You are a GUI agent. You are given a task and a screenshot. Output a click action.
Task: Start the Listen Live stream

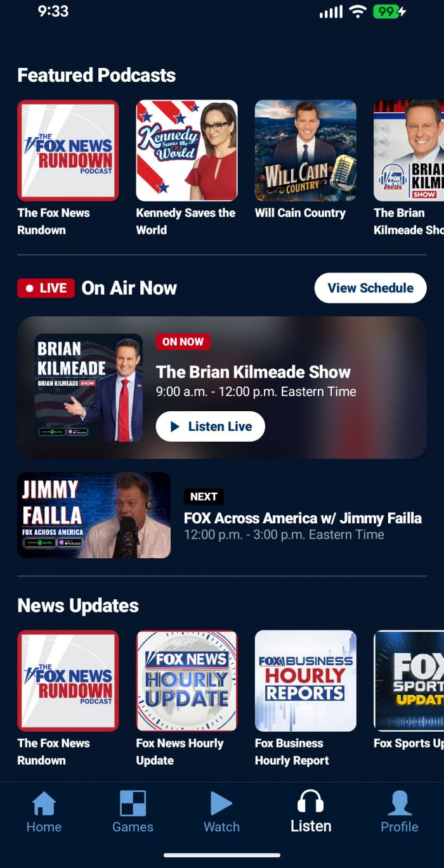(x=211, y=426)
